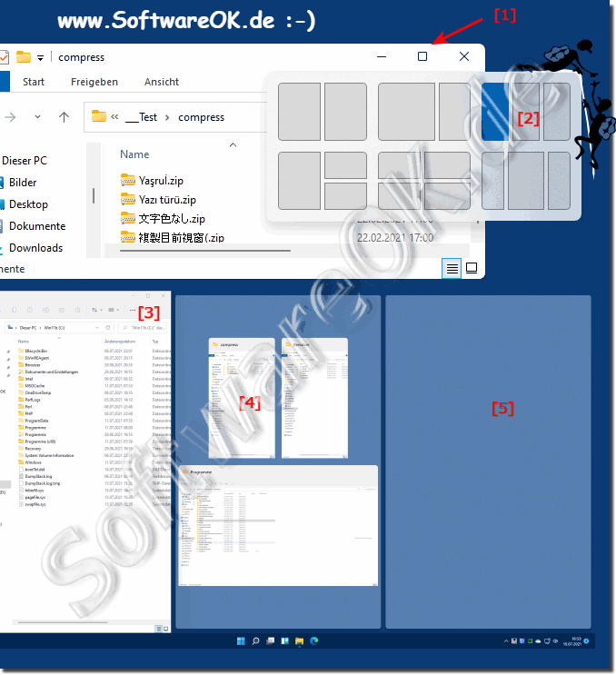Click Copy icon in Win11b window toolbar
The width and height of the screenshot is (616, 675).
(15, 310)
